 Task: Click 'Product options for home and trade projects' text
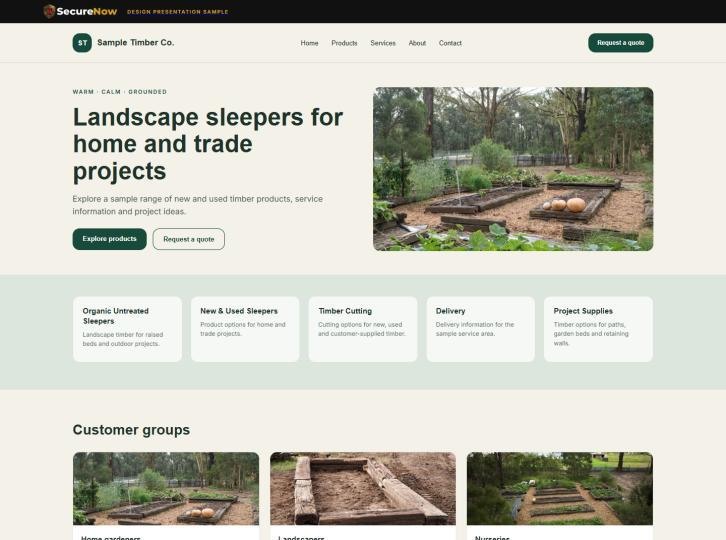[243, 329]
